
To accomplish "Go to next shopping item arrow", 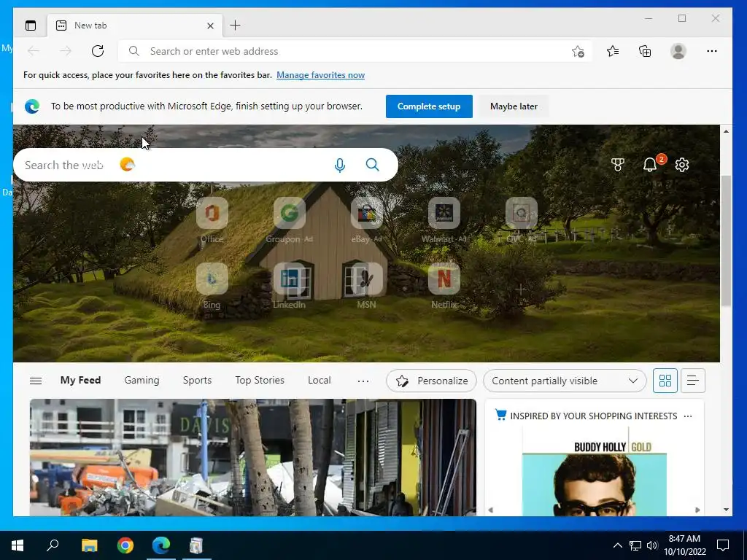I will (697, 510).
